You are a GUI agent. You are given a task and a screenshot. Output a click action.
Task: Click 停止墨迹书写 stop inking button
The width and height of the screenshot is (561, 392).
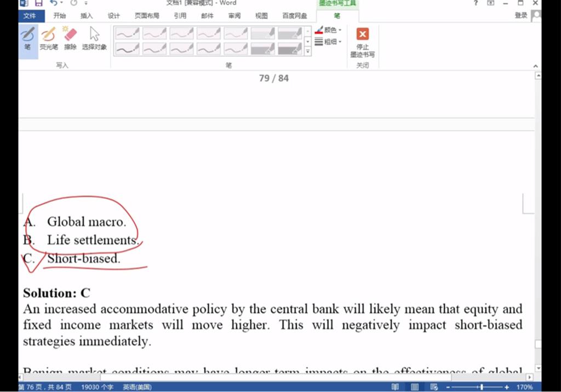(363, 43)
